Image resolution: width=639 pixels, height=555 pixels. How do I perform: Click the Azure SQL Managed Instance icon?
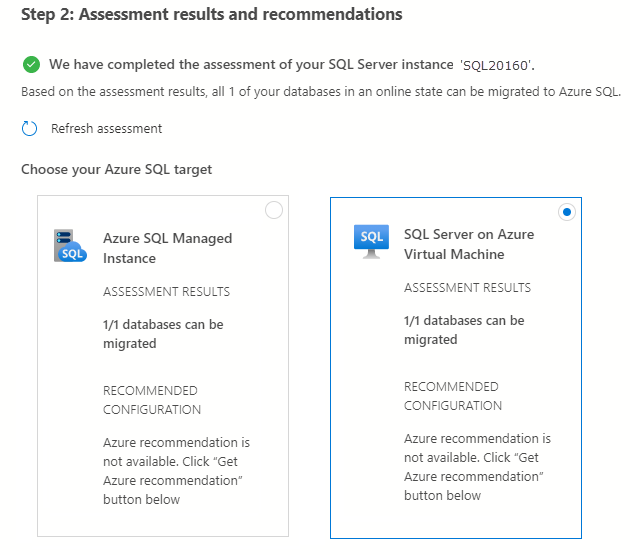[x=70, y=246]
